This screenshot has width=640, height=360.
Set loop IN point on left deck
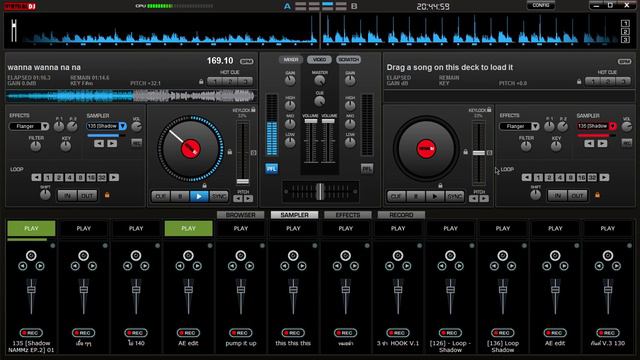point(67,196)
